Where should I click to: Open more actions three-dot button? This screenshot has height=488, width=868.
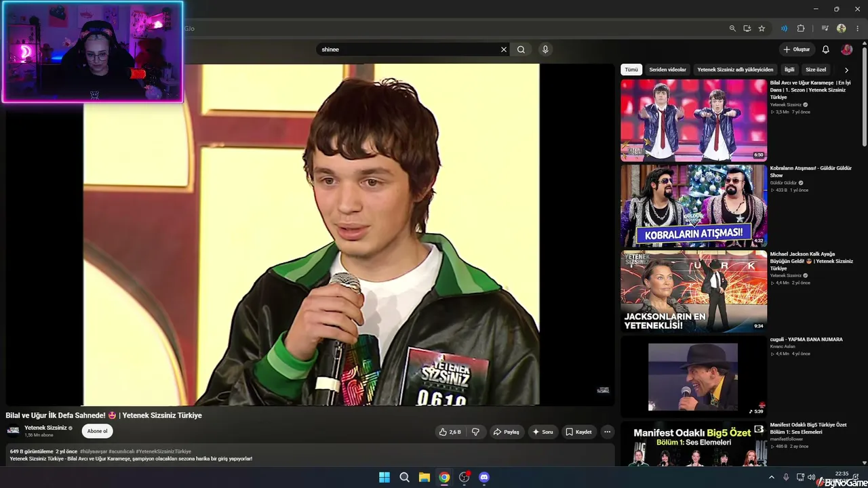click(x=608, y=432)
